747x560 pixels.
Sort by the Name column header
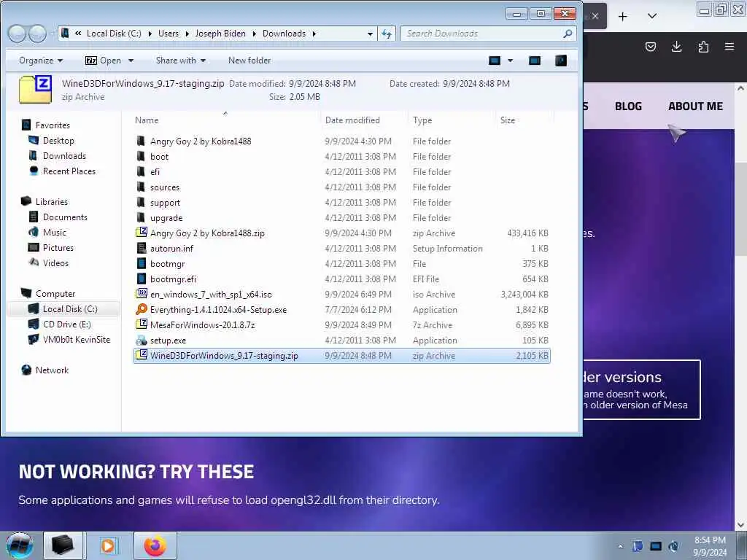click(225, 120)
